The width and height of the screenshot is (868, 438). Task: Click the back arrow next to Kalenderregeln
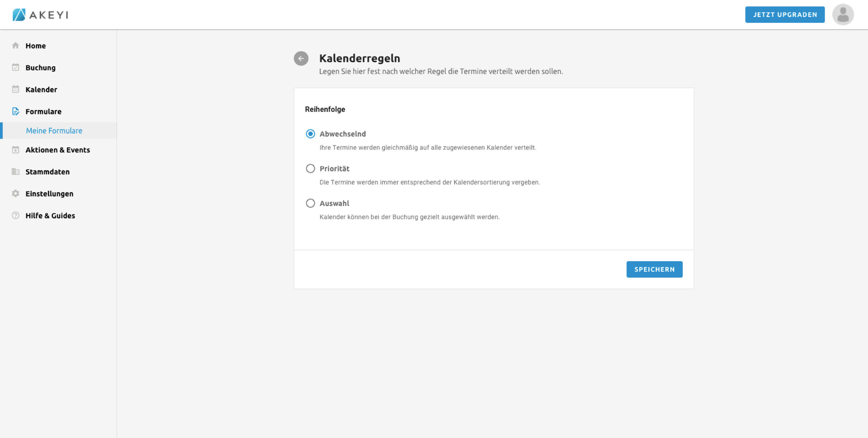point(301,58)
